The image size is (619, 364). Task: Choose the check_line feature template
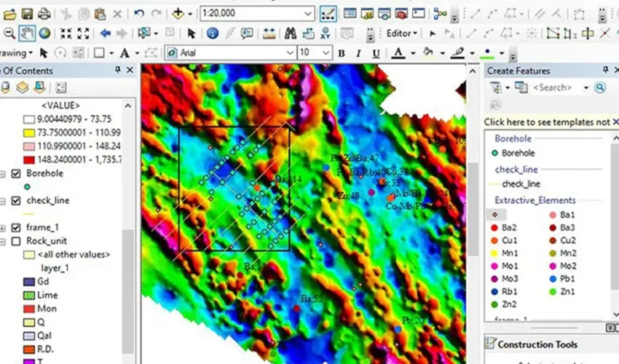coord(521,184)
